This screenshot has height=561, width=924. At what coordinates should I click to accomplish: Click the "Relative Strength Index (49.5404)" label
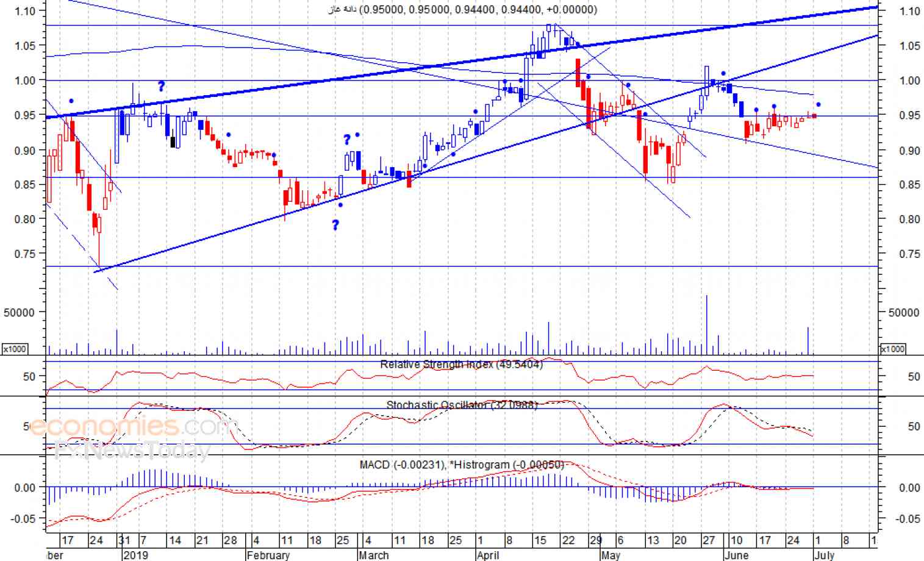tap(461, 365)
